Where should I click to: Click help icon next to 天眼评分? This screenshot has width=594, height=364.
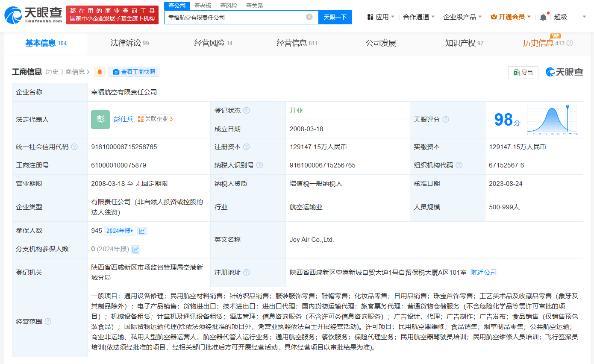click(x=446, y=120)
